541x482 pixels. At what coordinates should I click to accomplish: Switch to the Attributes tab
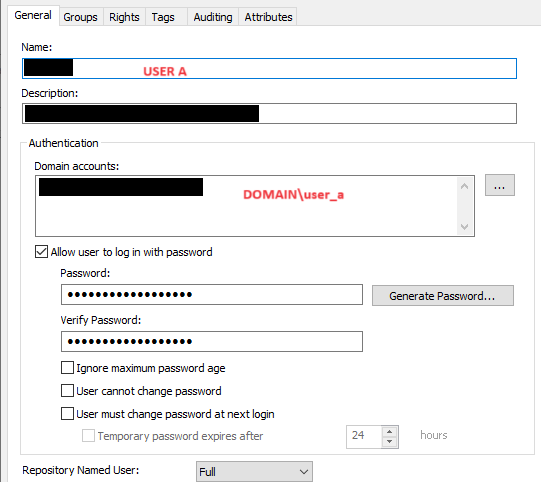pyautogui.click(x=268, y=17)
